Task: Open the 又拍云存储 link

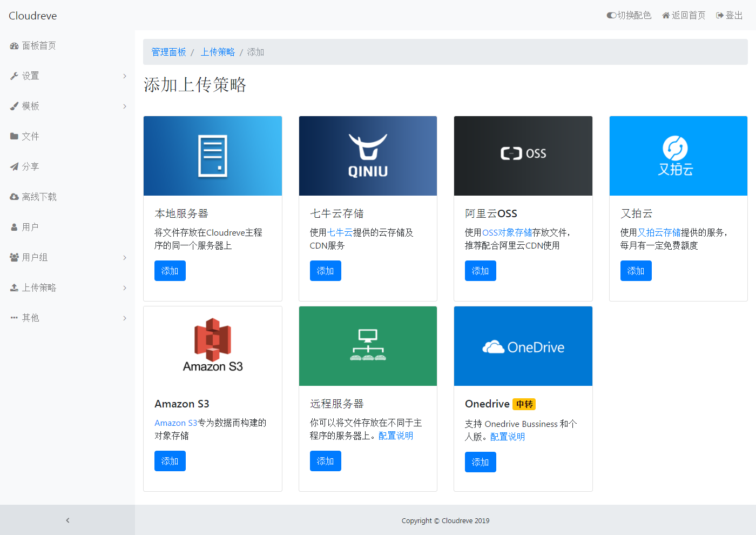Action: click(659, 232)
